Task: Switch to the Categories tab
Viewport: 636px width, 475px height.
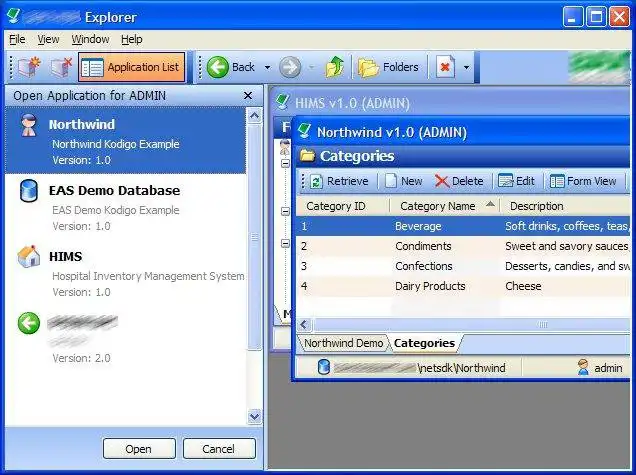Action: pos(424,343)
